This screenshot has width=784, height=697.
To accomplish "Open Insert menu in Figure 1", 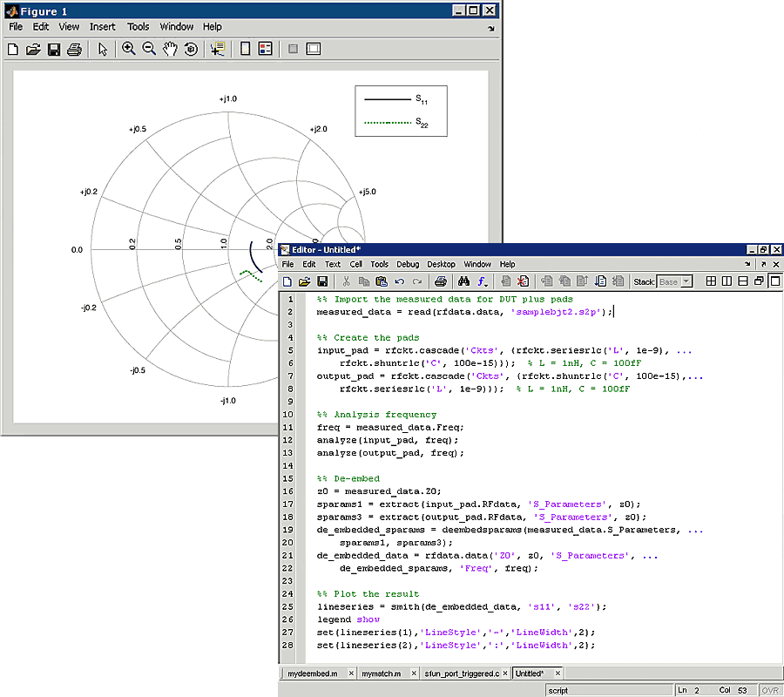I will point(103,26).
